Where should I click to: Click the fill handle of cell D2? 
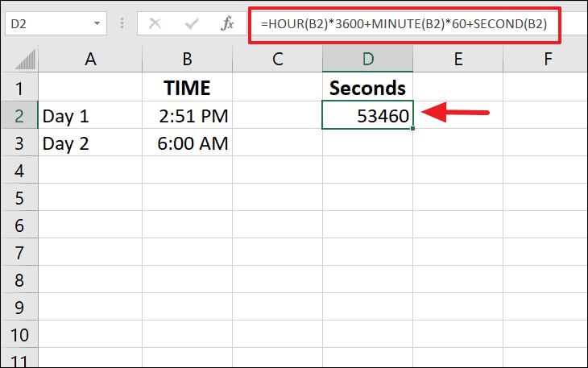click(x=413, y=129)
